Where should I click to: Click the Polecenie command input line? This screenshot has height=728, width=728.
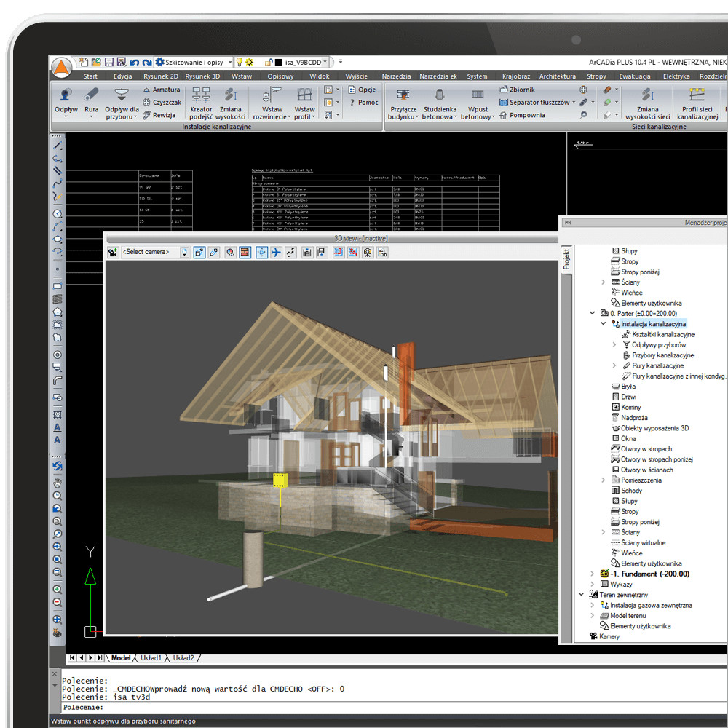pyautogui.click(x=394, y=707)
